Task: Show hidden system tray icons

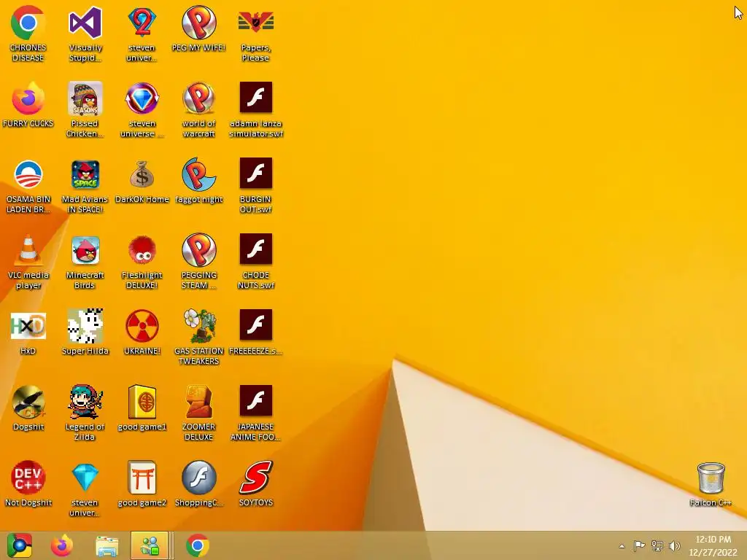Action: tap(622, 546)
